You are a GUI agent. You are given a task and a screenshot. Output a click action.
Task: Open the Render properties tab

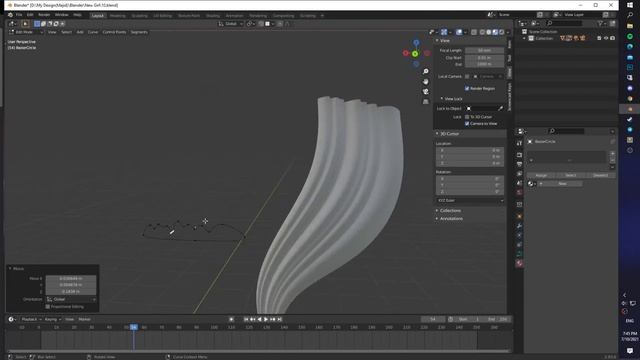click(519, 155)
